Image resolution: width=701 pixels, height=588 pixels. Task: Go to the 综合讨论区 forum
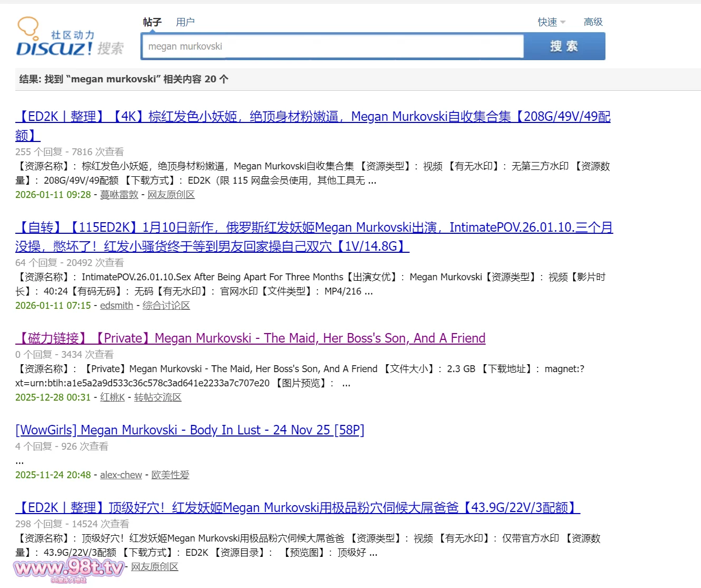[x=166, y=306]
